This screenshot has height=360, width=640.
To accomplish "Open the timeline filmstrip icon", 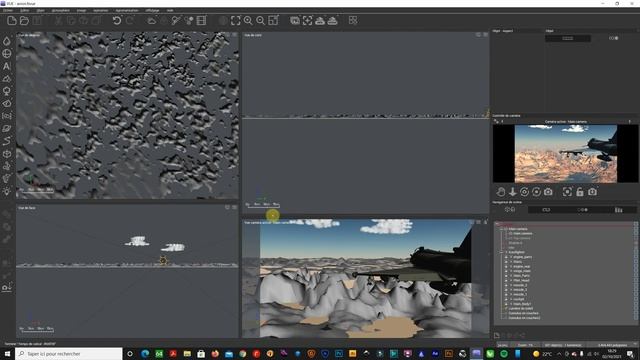I will [x=201, y=20].
